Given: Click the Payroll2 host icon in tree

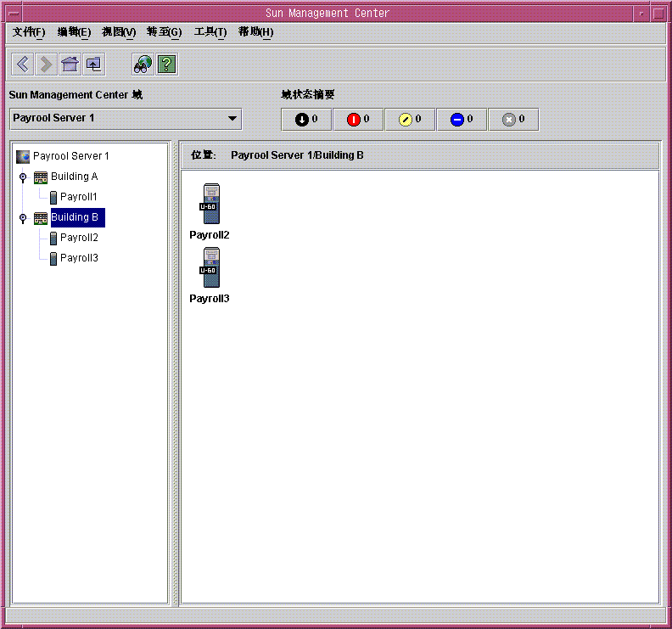Looking at the screenshot, I should 53,238.
